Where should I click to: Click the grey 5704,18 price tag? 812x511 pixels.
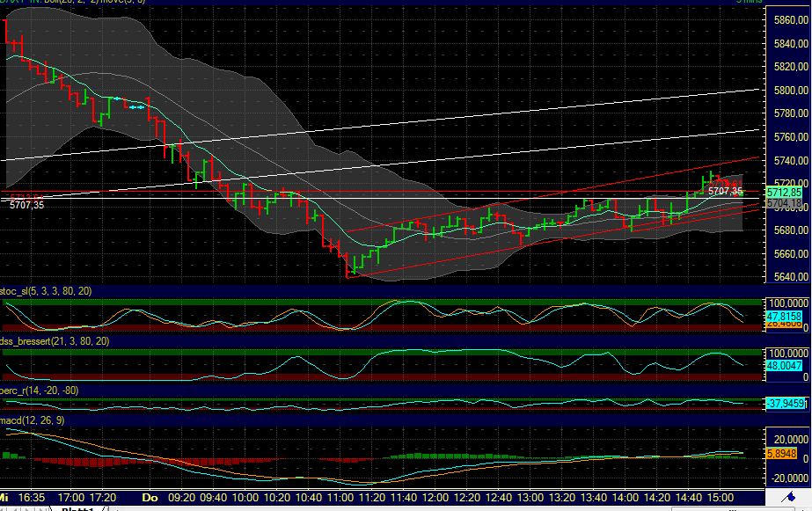tap(784, 203)
